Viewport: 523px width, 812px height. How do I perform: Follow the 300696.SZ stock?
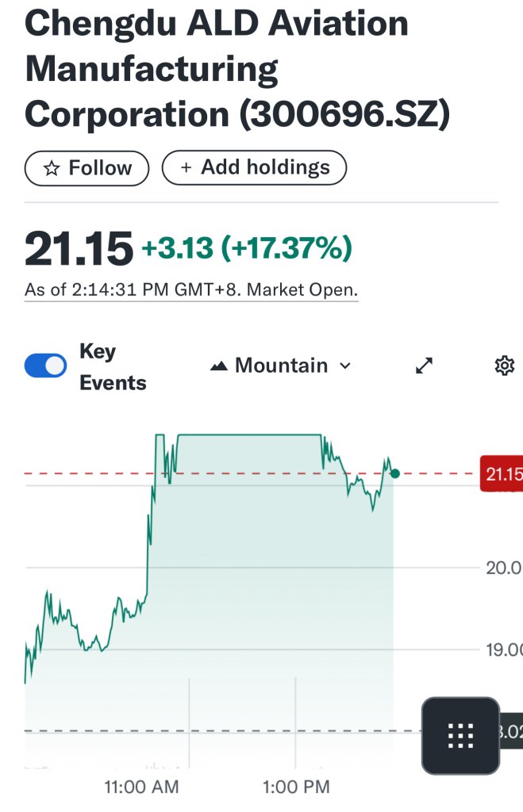click(x=87, y=168)
